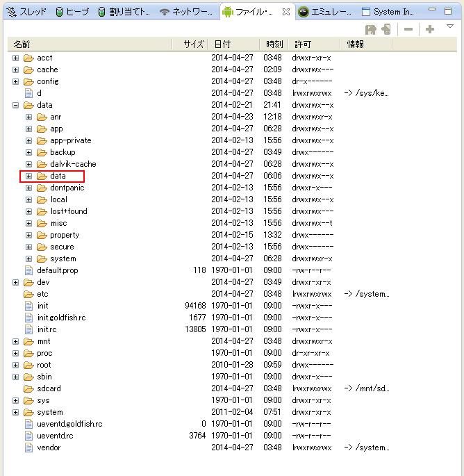464x476 pixels.
Task: Expand the nested data/data folder
Action: [29, 176]
